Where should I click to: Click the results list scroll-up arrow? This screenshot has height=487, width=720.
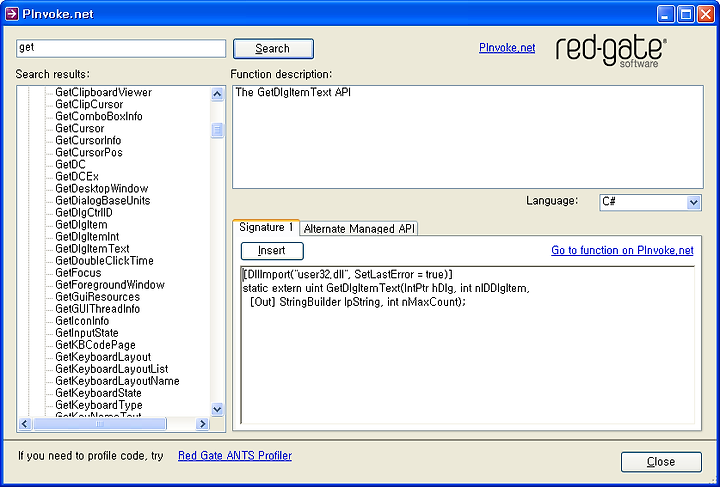[217, 94]
